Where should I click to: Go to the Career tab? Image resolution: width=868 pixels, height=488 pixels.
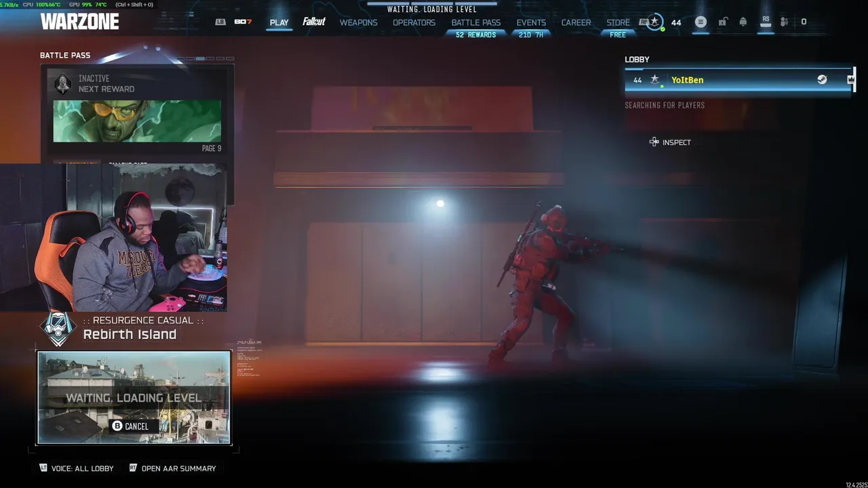(576, 22)
